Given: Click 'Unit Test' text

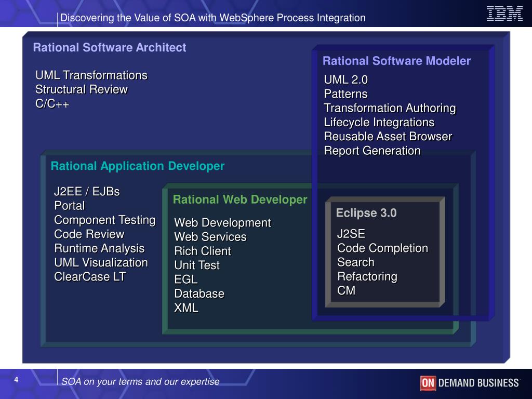Looking at the screenshot, I should [x=197, y=265].
